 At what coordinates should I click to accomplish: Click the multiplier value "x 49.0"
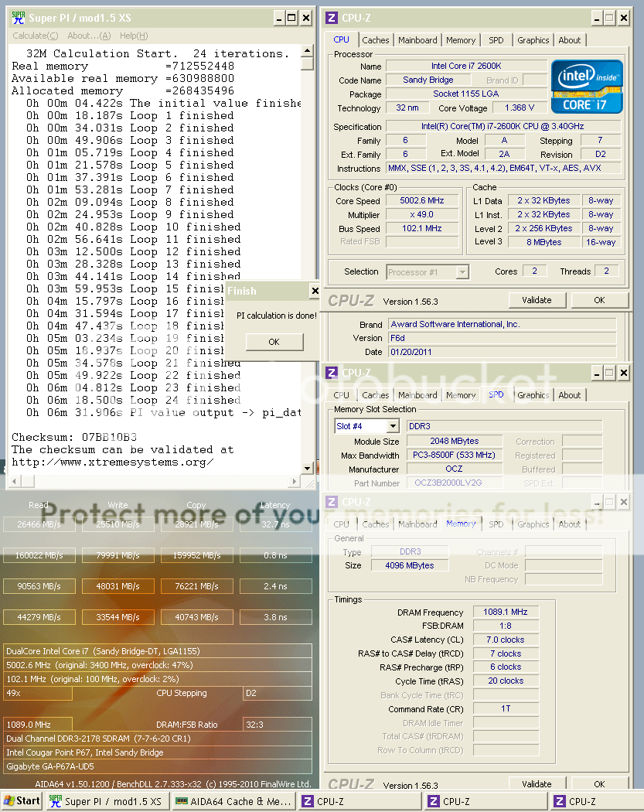point(422,214)
